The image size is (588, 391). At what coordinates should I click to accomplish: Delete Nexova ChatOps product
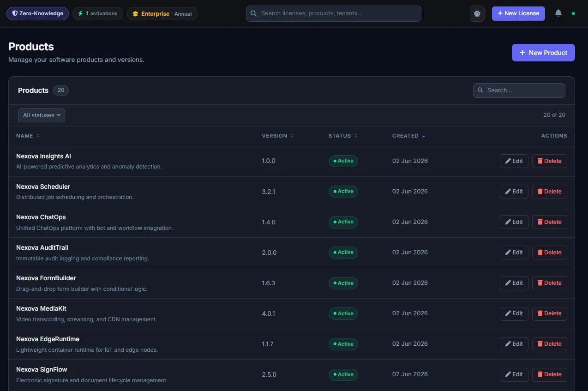pyautogui.click(x=550, y=222)
